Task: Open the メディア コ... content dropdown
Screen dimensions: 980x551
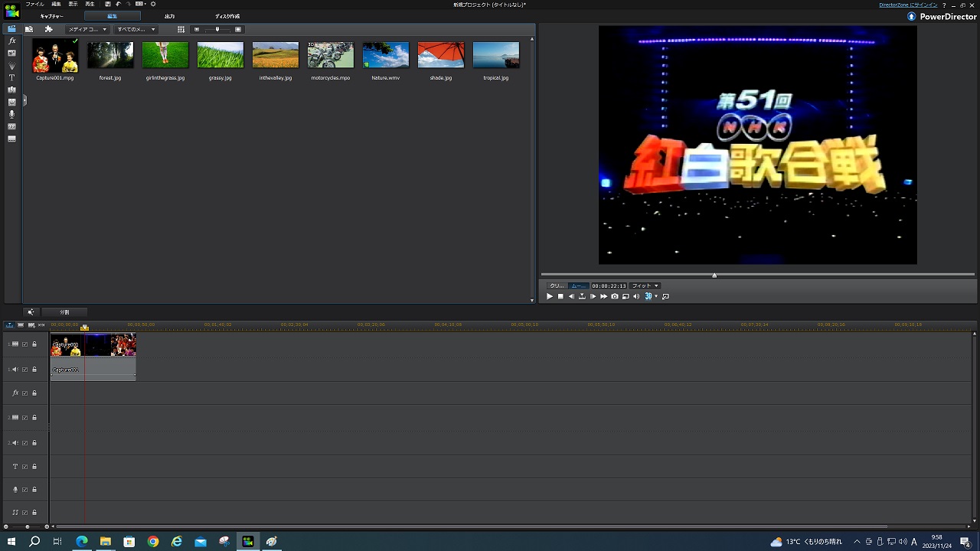Action: (86, 29)
